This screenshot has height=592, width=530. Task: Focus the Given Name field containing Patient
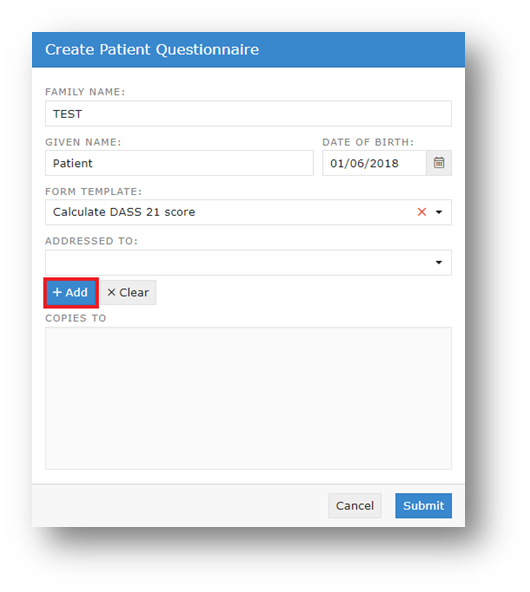pyautogui.click(x=179, y=163)
